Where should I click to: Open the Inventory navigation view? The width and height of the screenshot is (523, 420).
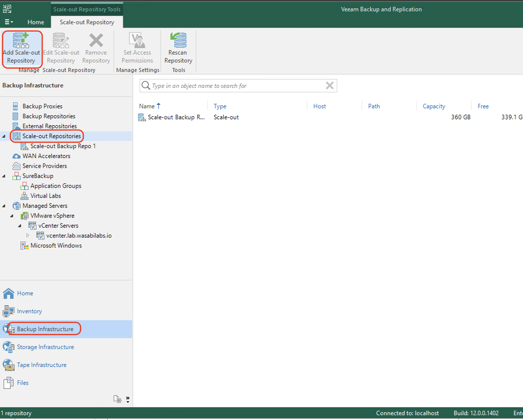pyautogui.click(x=22, y=311)
